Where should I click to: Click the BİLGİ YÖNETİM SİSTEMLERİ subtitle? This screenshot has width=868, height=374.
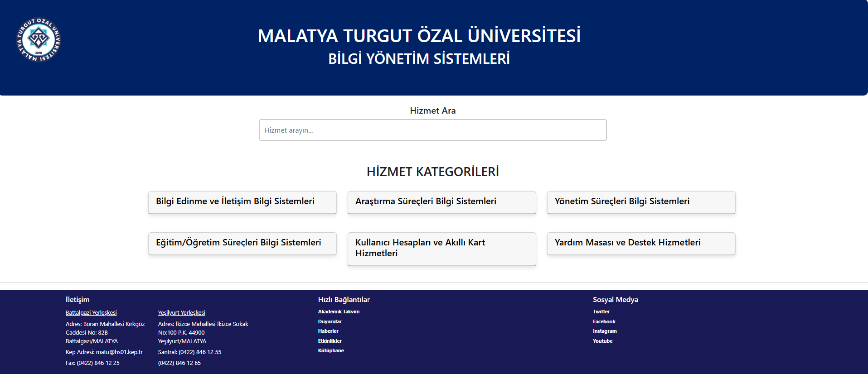click(x=419, y=59)
